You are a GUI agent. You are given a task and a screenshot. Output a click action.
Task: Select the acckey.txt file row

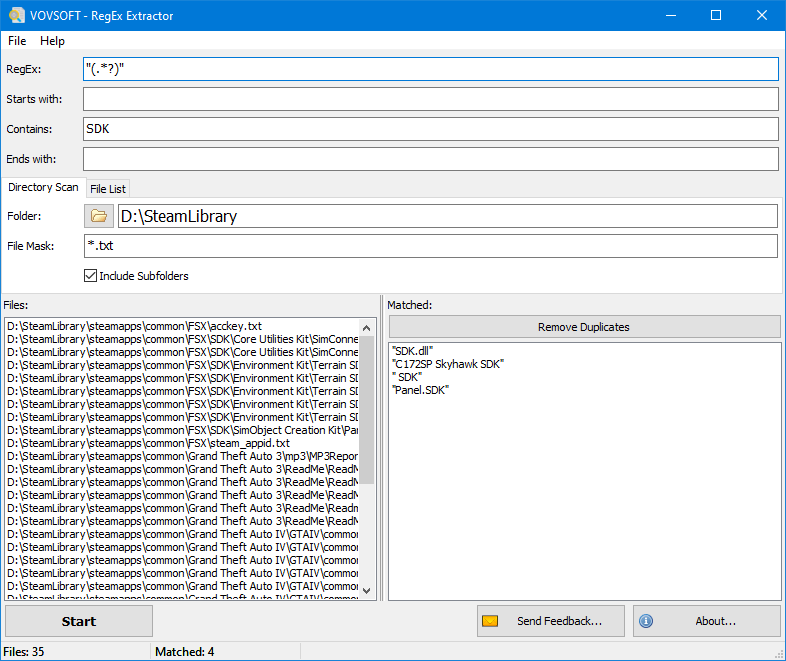click(182, 326)
